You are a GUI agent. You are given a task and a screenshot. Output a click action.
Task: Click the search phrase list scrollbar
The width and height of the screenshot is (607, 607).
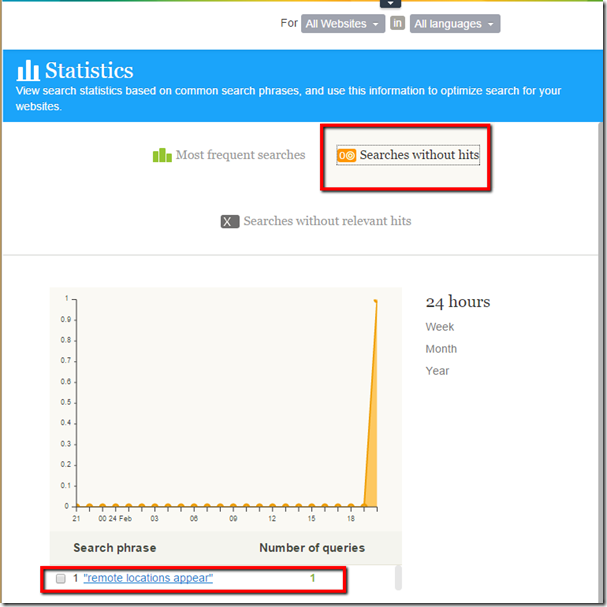click(x=398, y=577)
